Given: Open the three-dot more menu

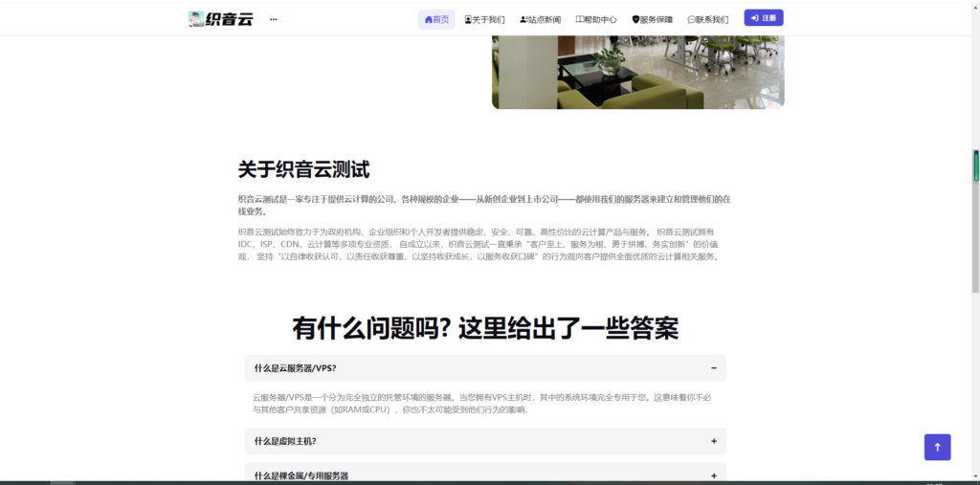Looking at the screenshot, I should click(x=274, y=19).
